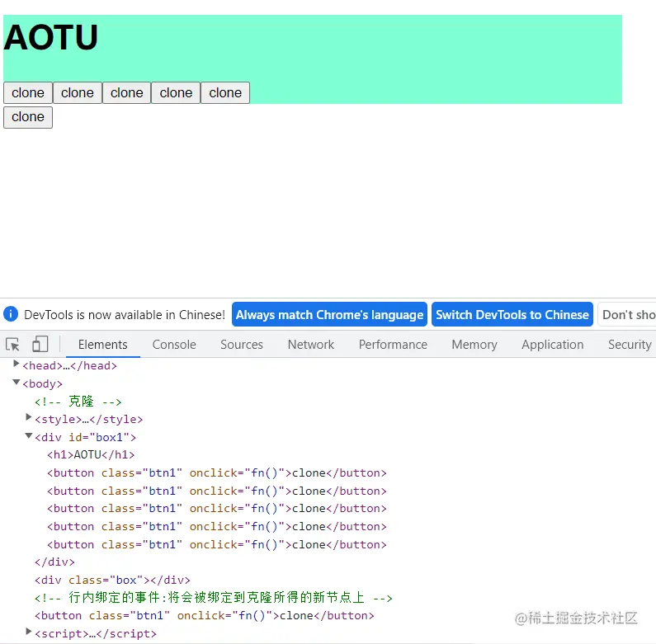This screenshot has width=656, height=644.
Task: Toggle the device toolbar icon
Action: [40, 344]
